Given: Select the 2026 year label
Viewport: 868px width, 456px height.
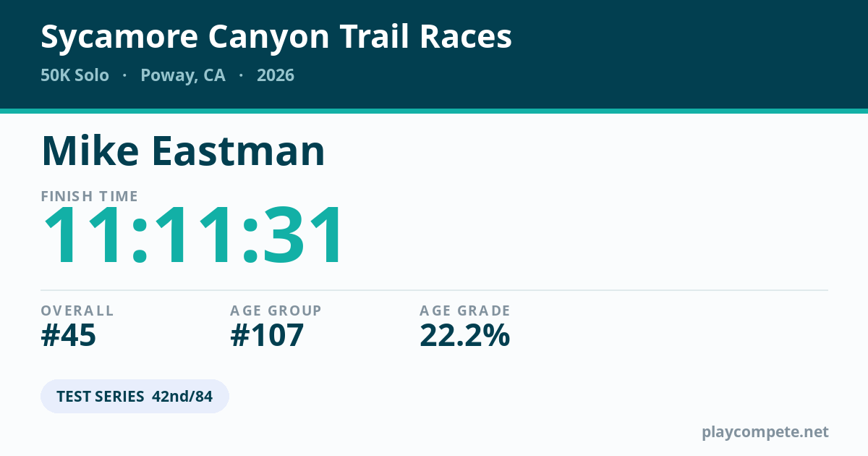Looking at the screenshot, I should [276, 75].
